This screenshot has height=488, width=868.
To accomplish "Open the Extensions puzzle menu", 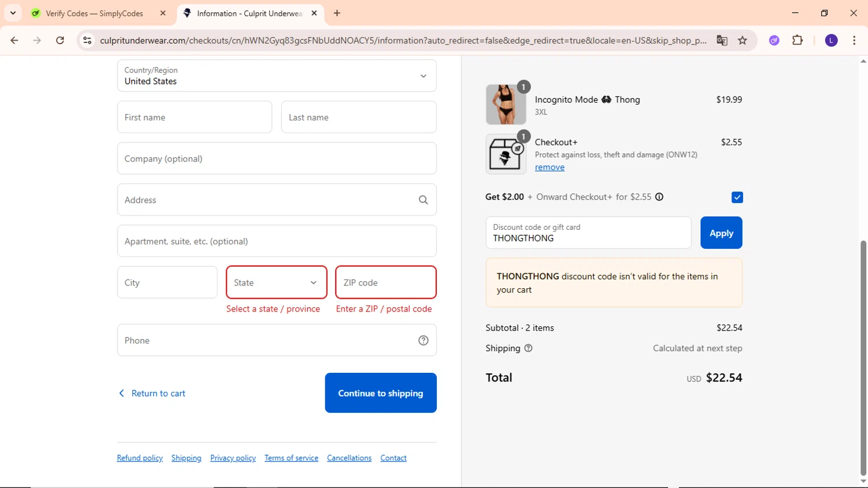I will [x=797, y=41].
